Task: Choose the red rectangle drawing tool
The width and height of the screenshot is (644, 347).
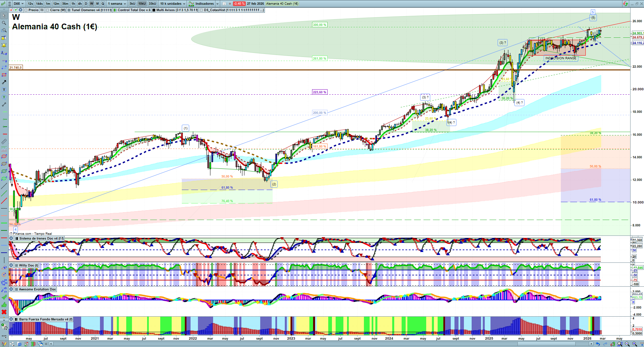Action: click(4, 75)
